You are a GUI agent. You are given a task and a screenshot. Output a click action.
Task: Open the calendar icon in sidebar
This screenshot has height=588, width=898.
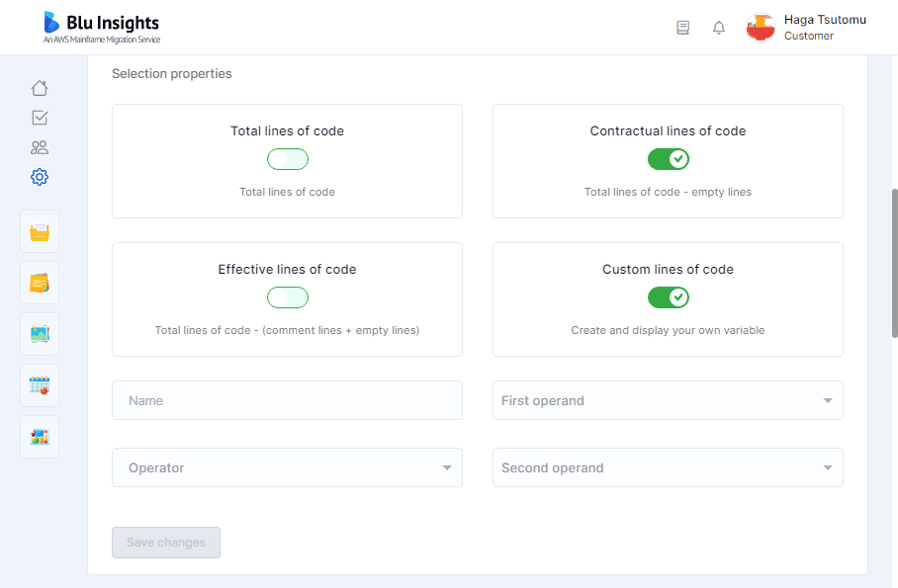40,385
